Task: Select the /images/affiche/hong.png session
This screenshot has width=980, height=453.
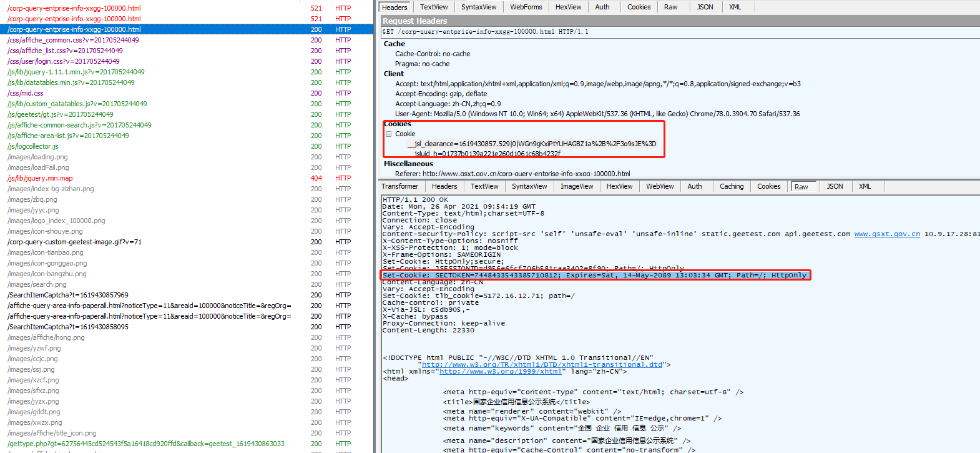Action: [x=187, y=337]
